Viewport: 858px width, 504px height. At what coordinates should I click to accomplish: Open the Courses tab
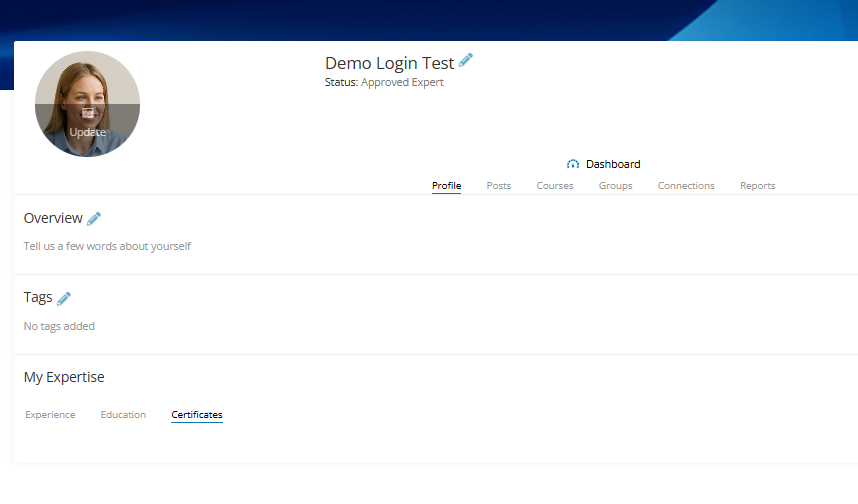pos(555,186)
